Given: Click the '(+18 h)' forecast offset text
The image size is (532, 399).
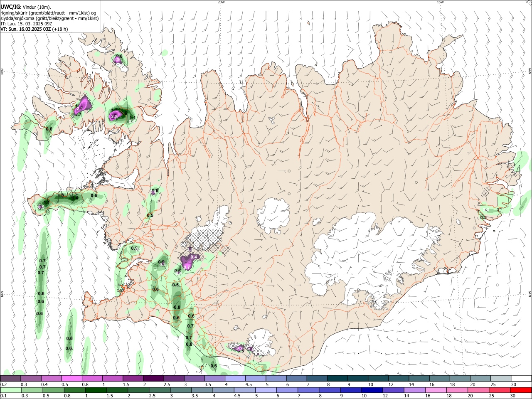Looking at the screenshot, I should pyautogui.click(x=60, y=29).
